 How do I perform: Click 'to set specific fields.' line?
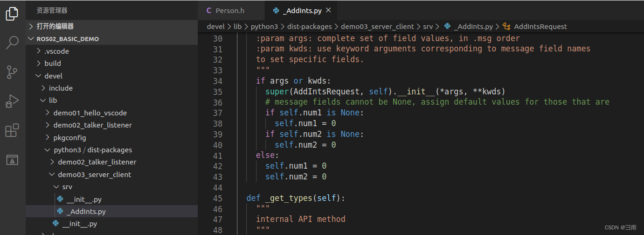coord(310,59)
